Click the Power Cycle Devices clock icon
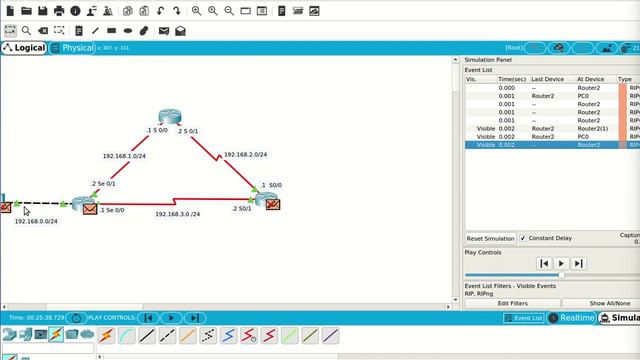The height and width of the screenshot is (360, 640). 76,318
